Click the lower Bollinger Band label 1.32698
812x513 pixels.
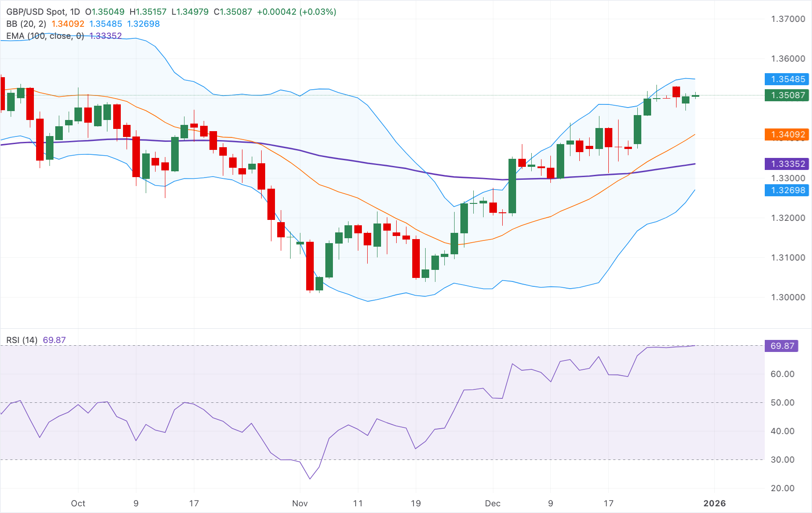[786, 190]
